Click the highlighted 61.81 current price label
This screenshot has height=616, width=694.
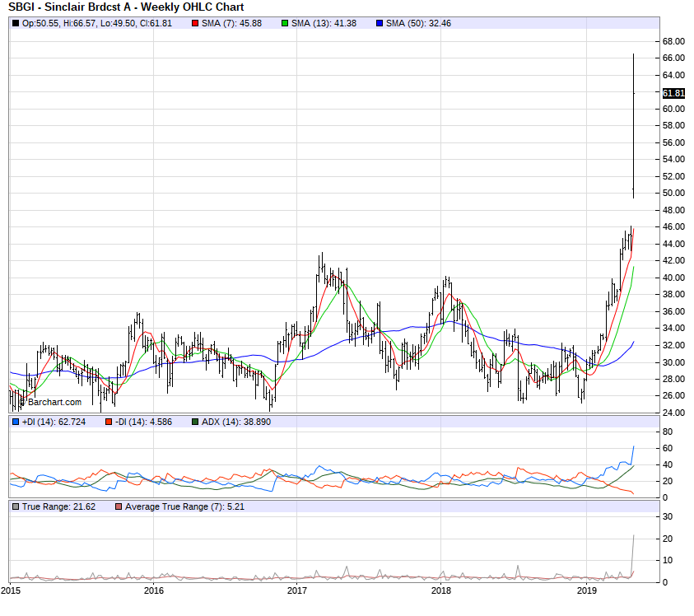pos(673,93)
